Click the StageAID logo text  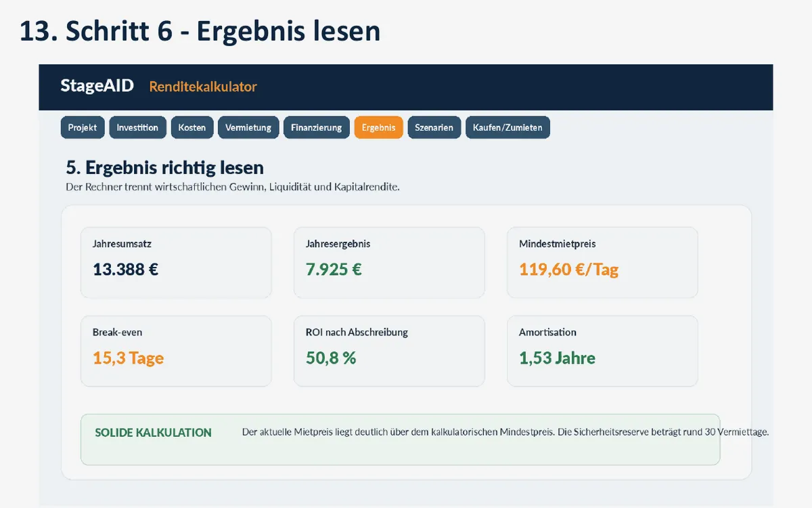pos(97,85)
